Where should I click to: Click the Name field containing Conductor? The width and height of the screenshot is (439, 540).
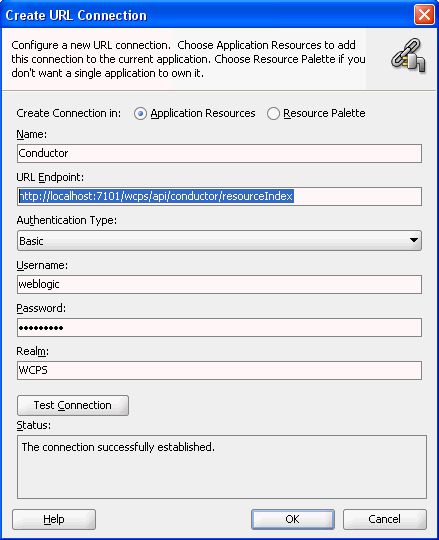click(219, 153)
